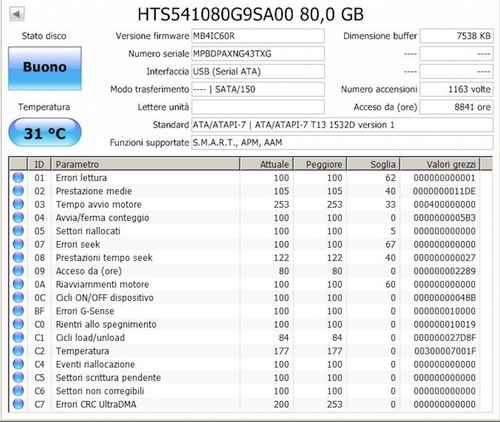
Task: Click the Valori grezzi column header
Action: point(440,164)
